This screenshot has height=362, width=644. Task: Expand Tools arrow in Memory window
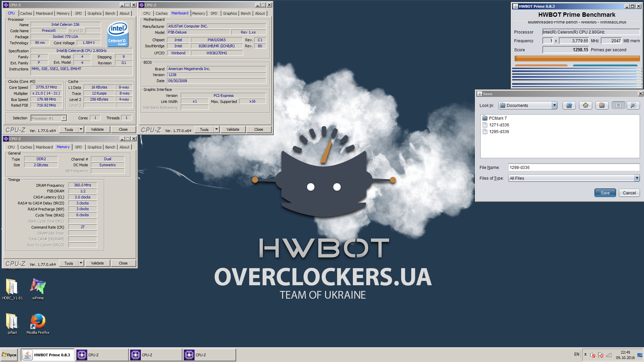click(x=81, y=263)
